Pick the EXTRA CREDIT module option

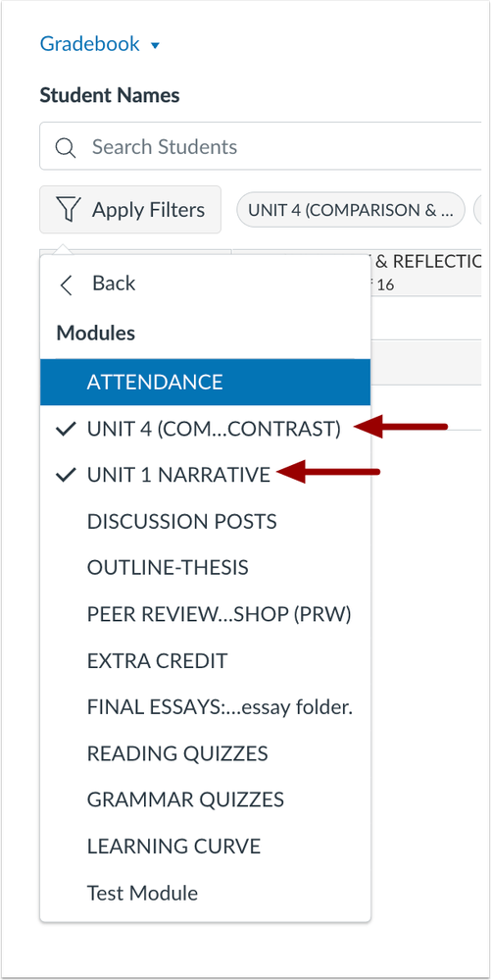[206, 660]
